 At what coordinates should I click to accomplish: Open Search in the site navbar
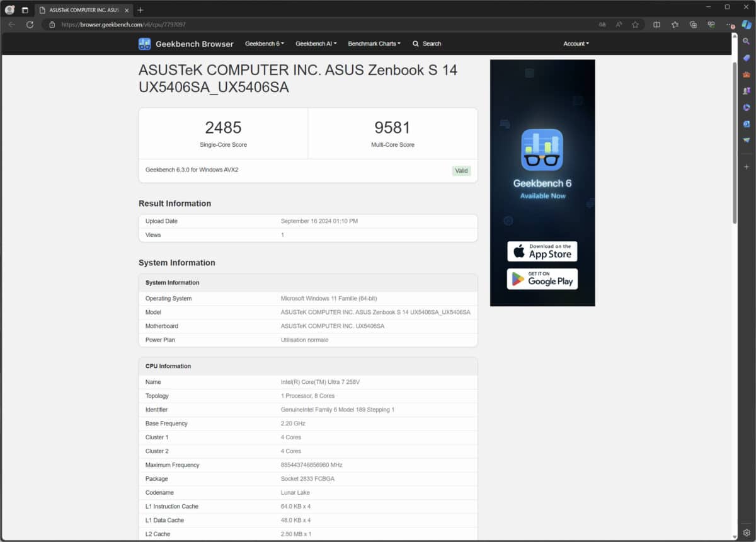coord(427,43)
